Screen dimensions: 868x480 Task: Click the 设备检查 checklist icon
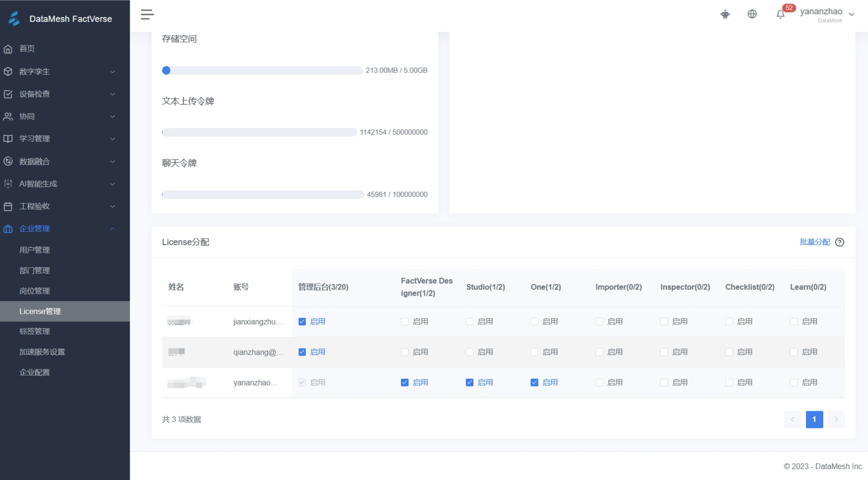[x=8, y=94]
